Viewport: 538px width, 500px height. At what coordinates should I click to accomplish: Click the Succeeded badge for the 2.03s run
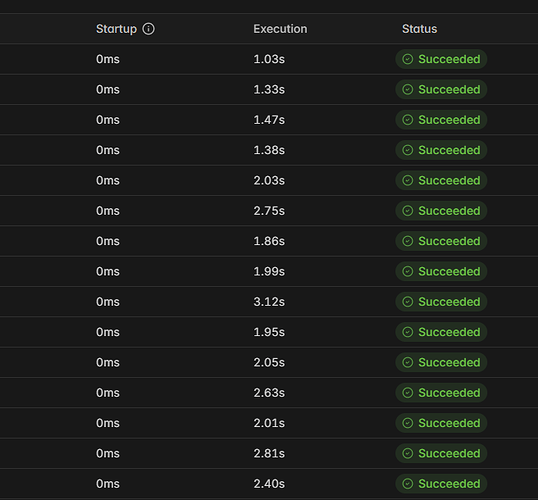click(x=441, y=181)
